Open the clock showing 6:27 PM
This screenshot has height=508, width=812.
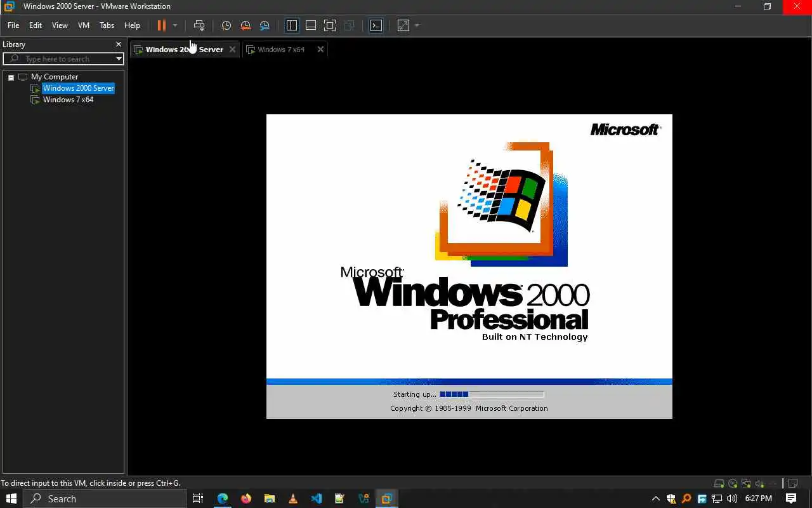(758, 498)
